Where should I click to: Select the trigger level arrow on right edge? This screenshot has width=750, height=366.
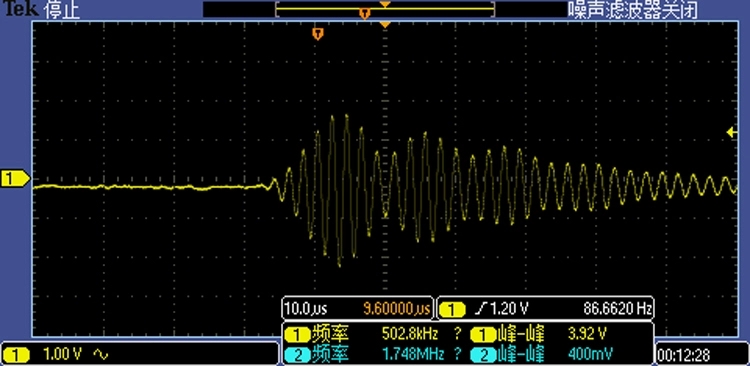731,133
